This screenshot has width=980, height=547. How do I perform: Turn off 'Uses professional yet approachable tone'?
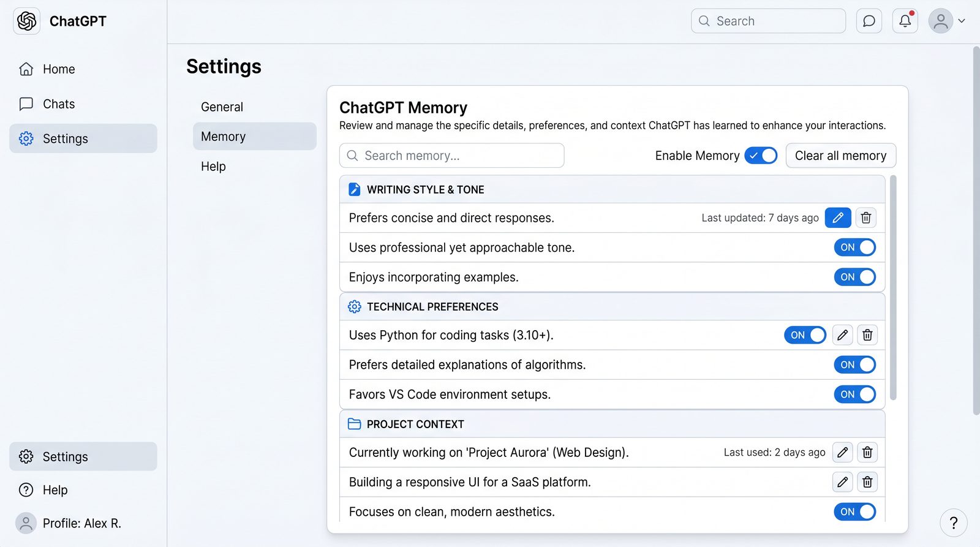pos(854,247)
